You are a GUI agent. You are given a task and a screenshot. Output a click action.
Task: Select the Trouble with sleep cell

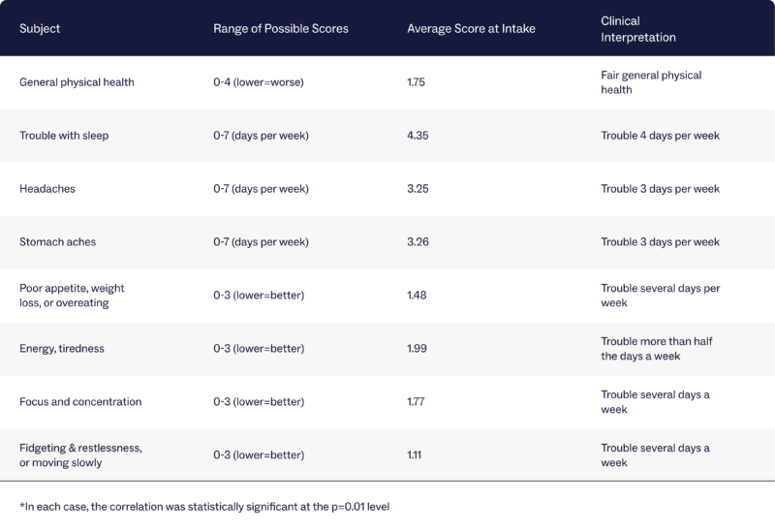click(64, 136)
